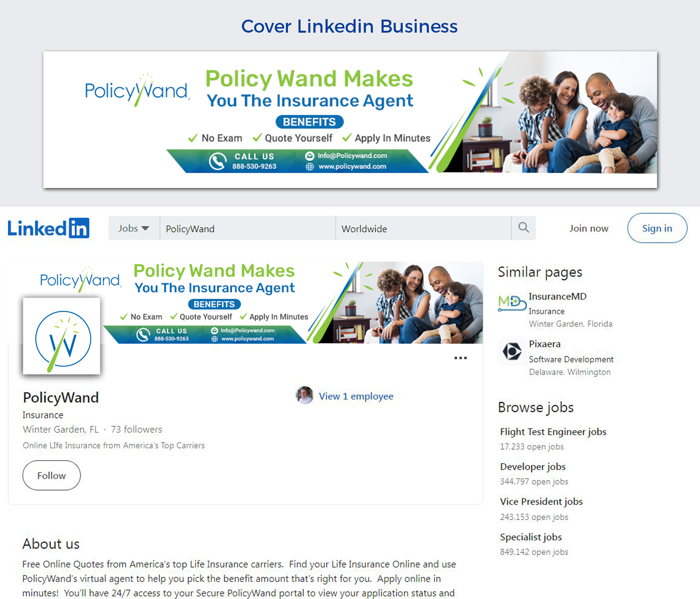Click the PolicyWand search input field
This screenshot has height=599, width=700.
(x=248, y=228)
